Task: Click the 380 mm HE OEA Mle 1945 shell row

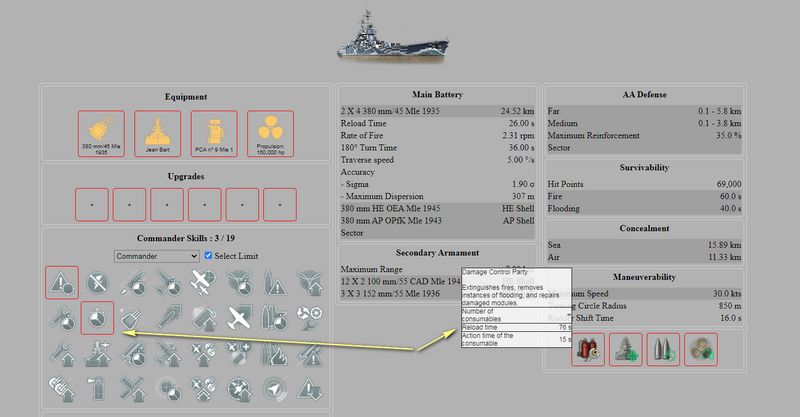Action: [x=436, y=208]
